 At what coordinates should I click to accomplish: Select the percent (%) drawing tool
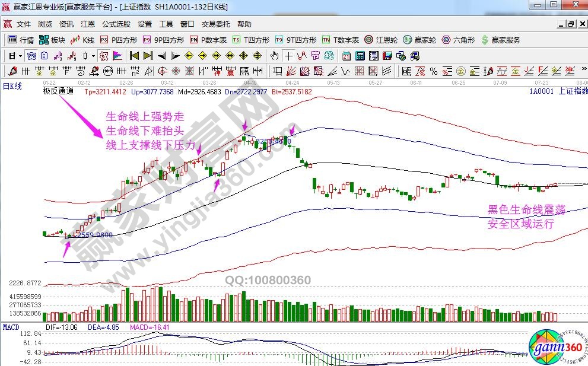click(x=434, y=71)
